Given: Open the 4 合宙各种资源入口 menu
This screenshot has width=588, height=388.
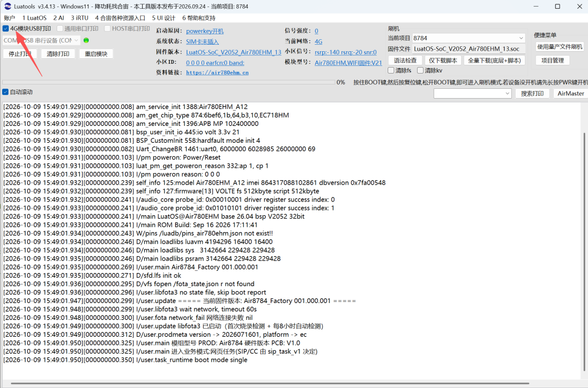Looking at the screenshot, I should 120,18.
